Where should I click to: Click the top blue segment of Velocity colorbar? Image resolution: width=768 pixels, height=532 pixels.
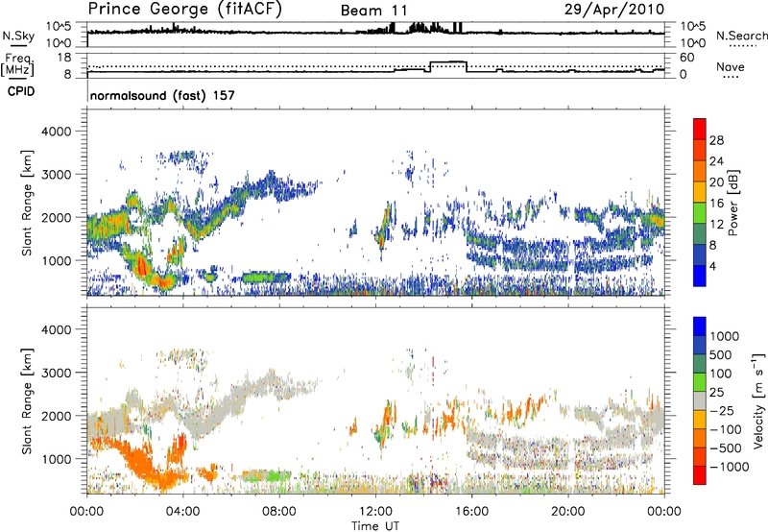(x=700, y=326)
